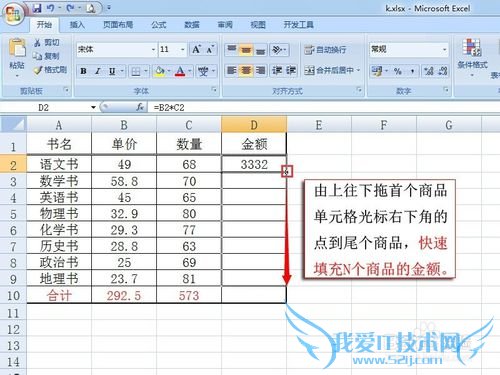Redo the last action

(70, 8)
